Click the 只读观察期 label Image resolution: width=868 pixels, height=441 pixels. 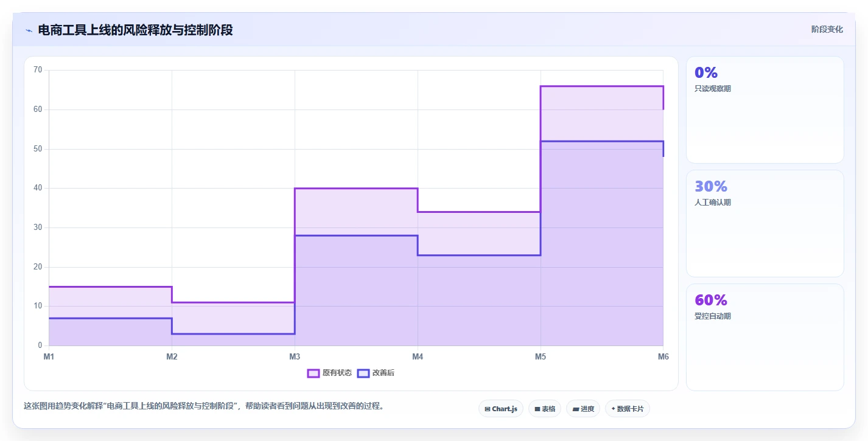click(x=713, y=88)
